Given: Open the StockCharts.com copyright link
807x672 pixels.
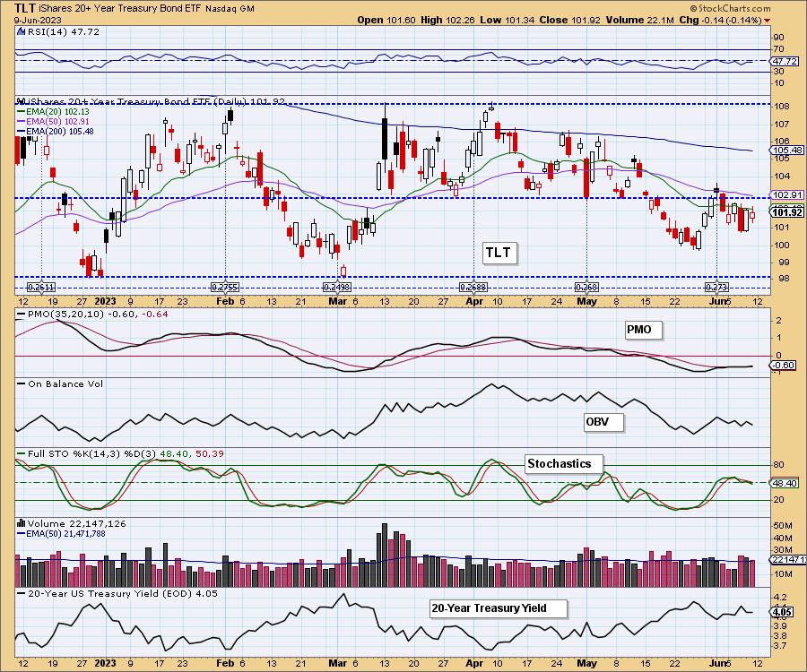Looking at the screenshot, I should [730, 8].
